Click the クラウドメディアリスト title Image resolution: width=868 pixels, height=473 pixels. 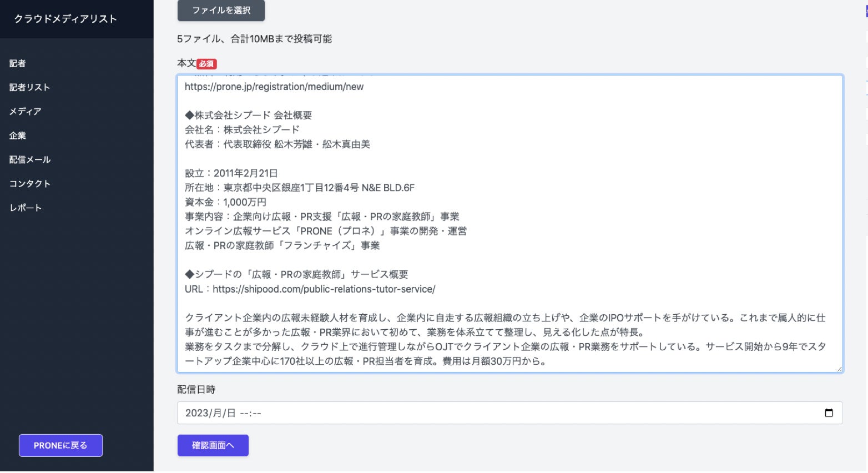[65, 19]
